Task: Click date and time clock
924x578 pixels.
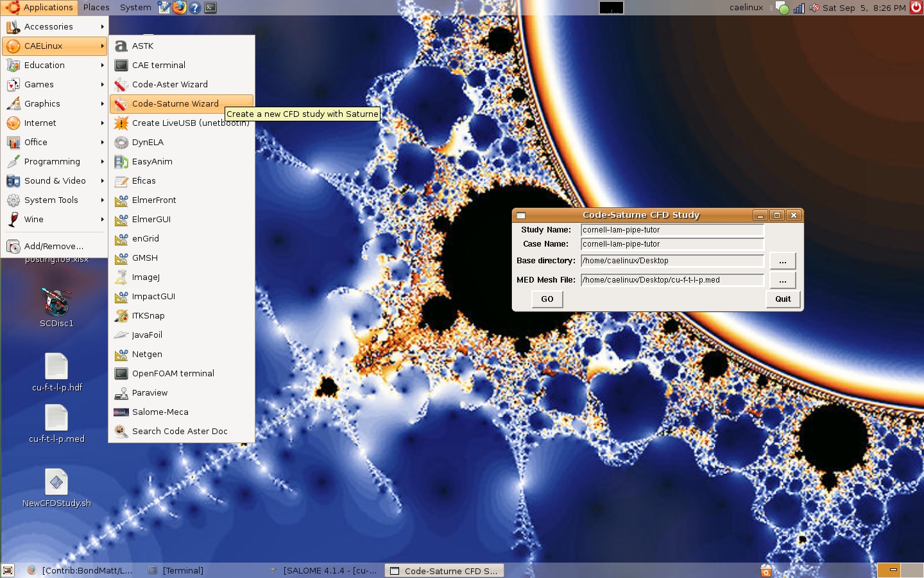Action: [864, 8]
